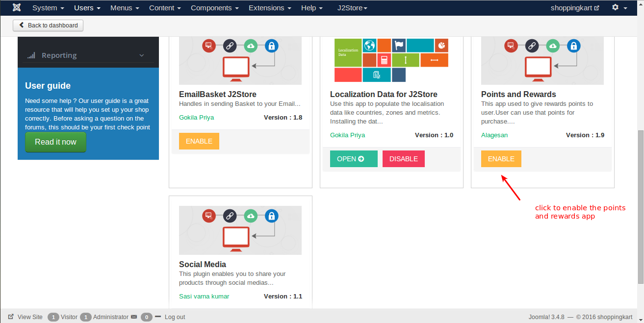
Task: Click the Joomla logo icon
Action: pyautogui.click(x=17, y=8)
